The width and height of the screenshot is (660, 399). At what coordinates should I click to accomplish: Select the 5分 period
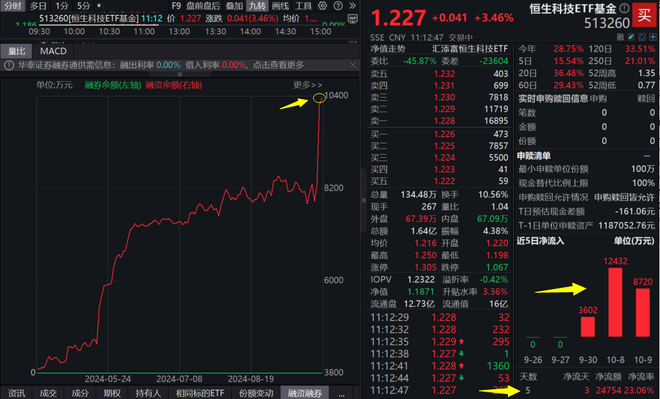pos(83,6)
